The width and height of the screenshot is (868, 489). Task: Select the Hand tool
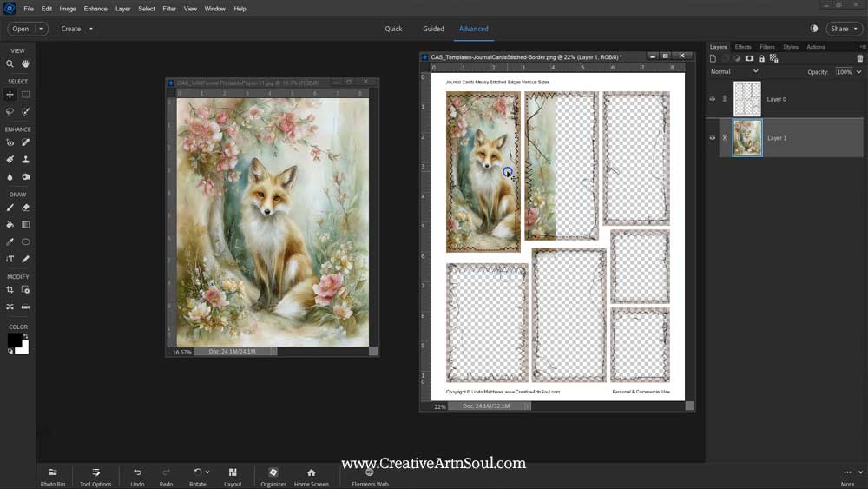click(x=25, y=63)
